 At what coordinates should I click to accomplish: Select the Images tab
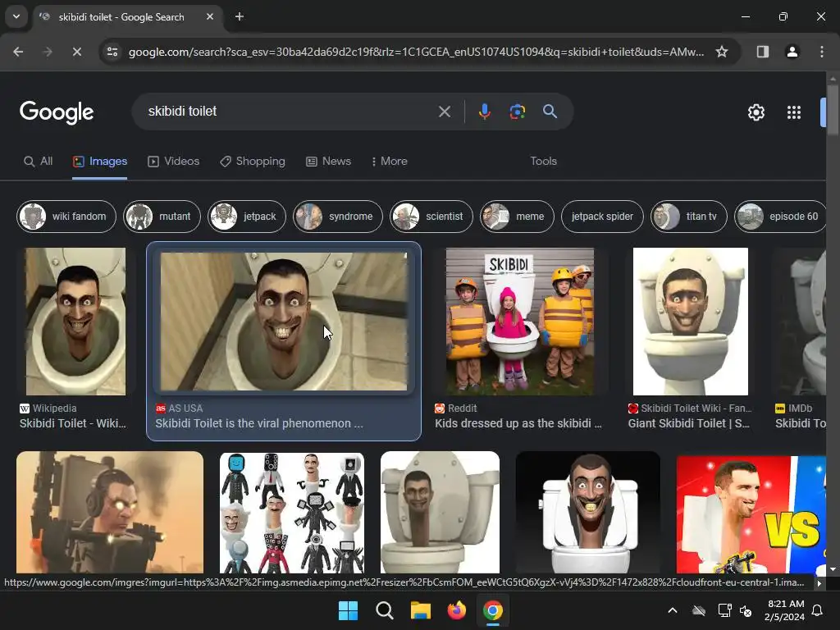(x=99, y=162)
